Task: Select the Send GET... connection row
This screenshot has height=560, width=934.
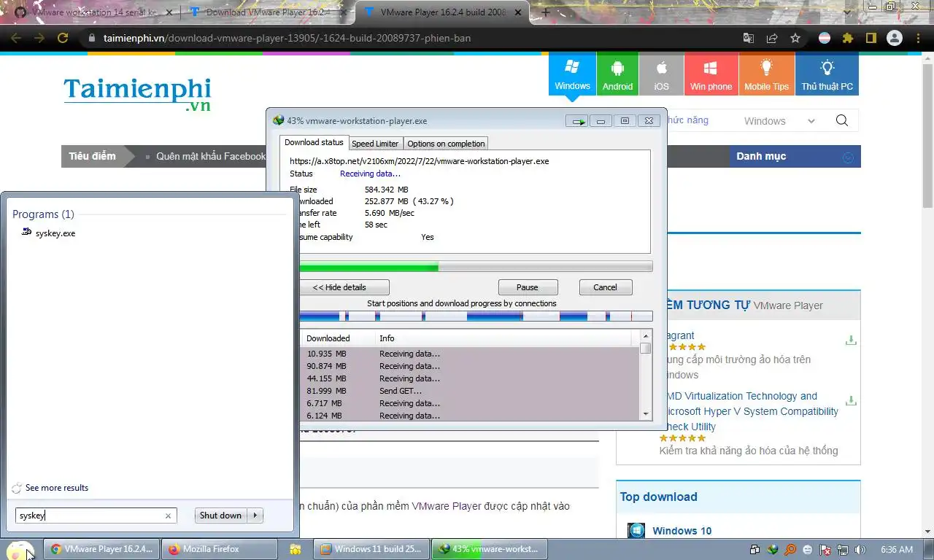Action: tap(470, 391)
